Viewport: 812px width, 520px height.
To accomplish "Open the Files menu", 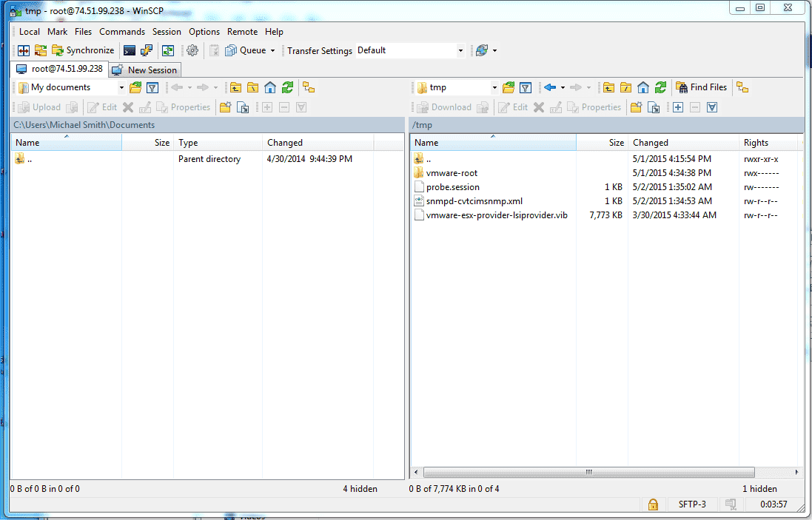I will (x=83, y=32).
